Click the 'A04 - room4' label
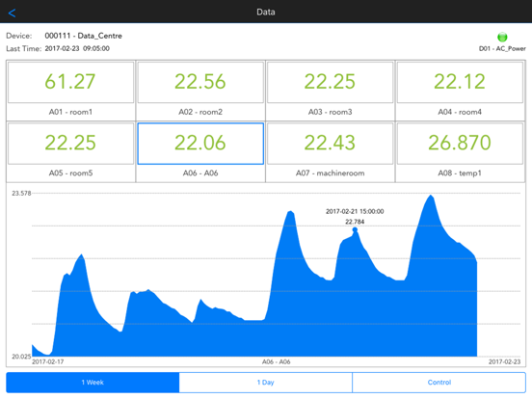Screen dimensions: 532x399 point(460,112)
